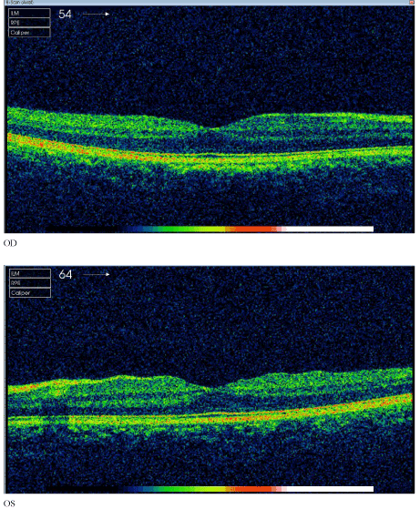Select the RPE button in the OS scan
Viewport: 420px width, 509px height.
click(x=30, y=283)
